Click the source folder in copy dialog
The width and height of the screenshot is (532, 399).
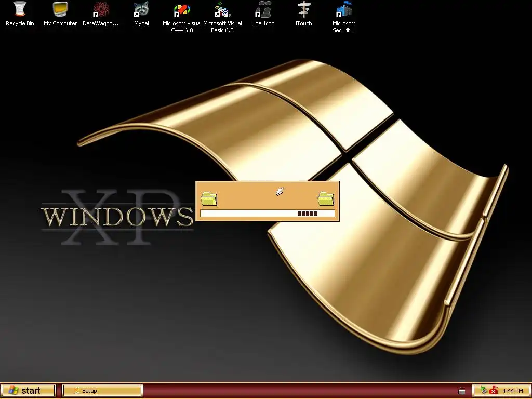[x=209, y=198]
